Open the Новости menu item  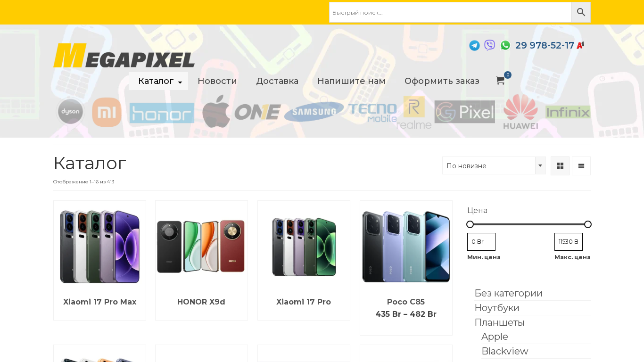(217, 81)
